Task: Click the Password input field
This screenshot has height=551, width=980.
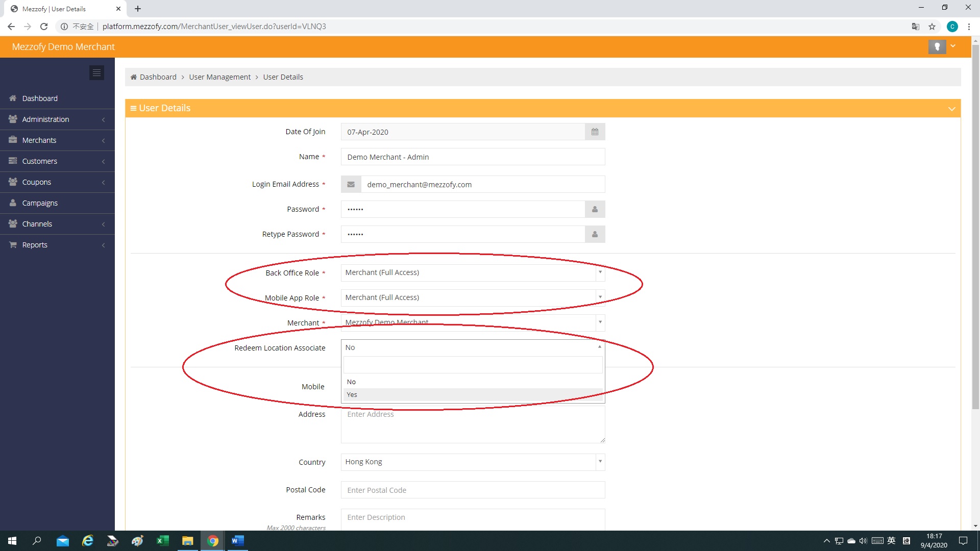Action: pos(462,209)
